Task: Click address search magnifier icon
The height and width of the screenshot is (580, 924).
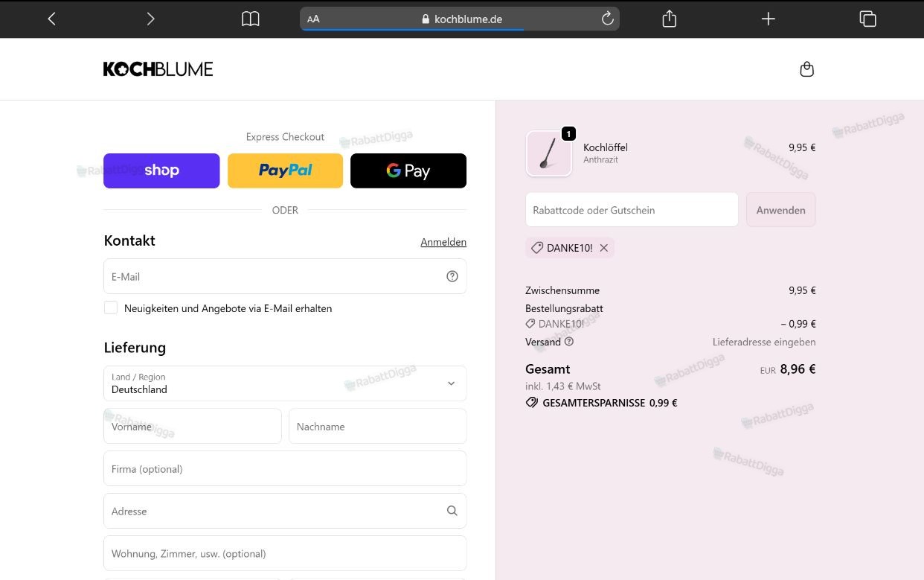Action: 452,511
